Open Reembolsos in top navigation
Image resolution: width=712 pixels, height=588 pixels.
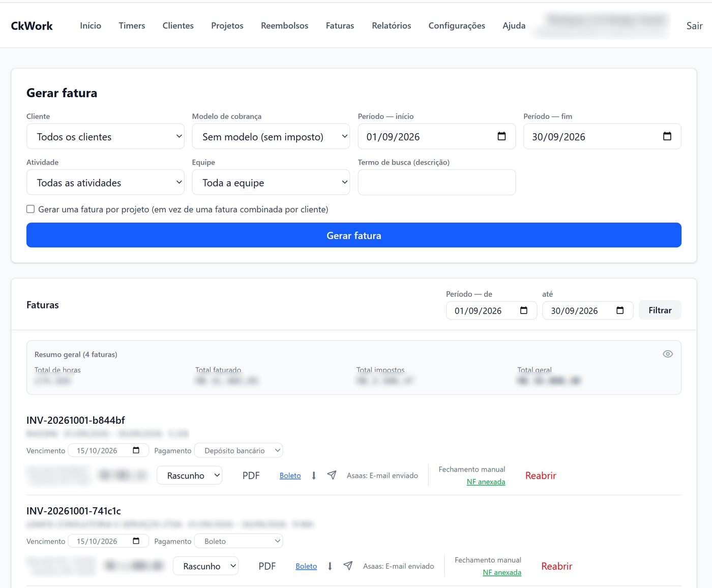tap(284, 25)
